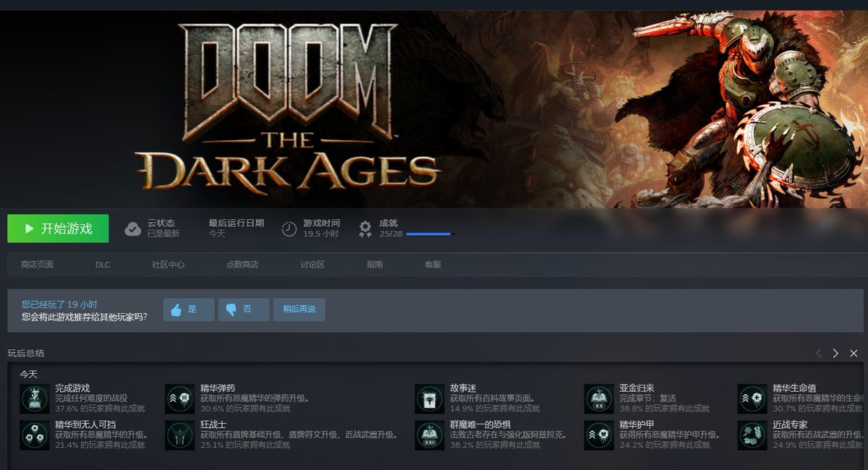Viewport: 868px width, 470px height.
Task: Click the 游戏时间 19.5 小时 text
Action: (x=321, y=228)
